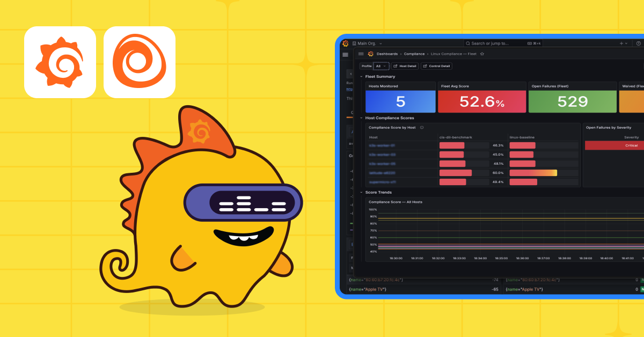Click the Grafana logo beside the Dashboards breadcrumb
Viewport: 644px width, 337px height.
pyautogui.click(x=370, y=54)
